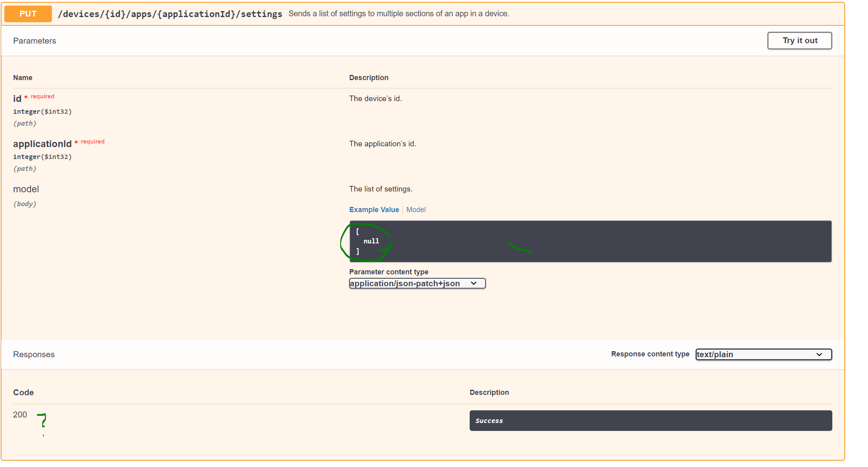Click the Success response description box
The height and width of the screenshot is (467, 868).
[x=650, y=421]
